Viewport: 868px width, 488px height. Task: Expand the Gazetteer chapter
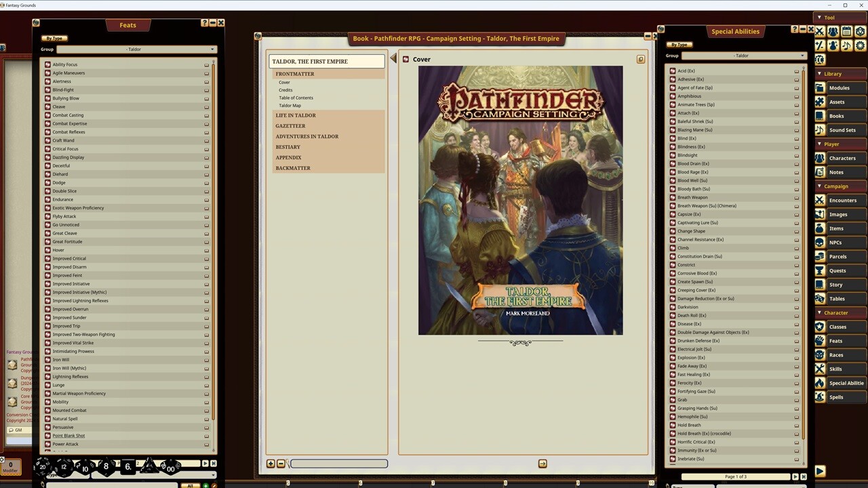tap(290, 126)
